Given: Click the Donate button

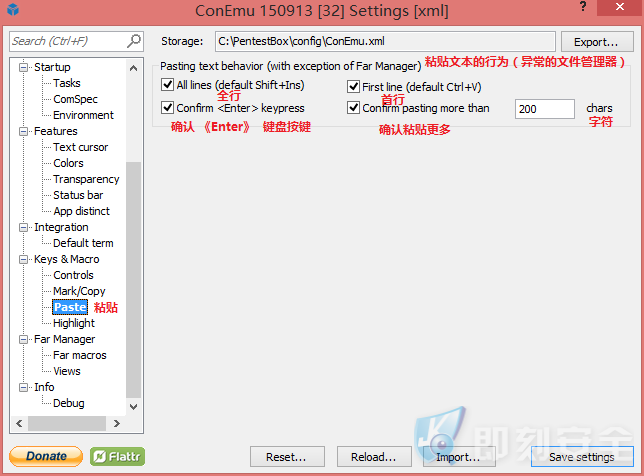Looking at the screenshot, I should 46,456.
